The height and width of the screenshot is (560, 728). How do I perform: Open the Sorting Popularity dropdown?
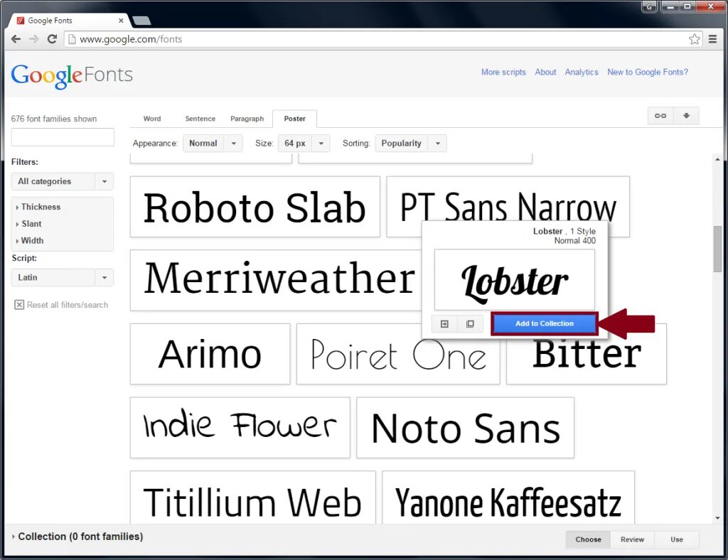pos(411,144)
